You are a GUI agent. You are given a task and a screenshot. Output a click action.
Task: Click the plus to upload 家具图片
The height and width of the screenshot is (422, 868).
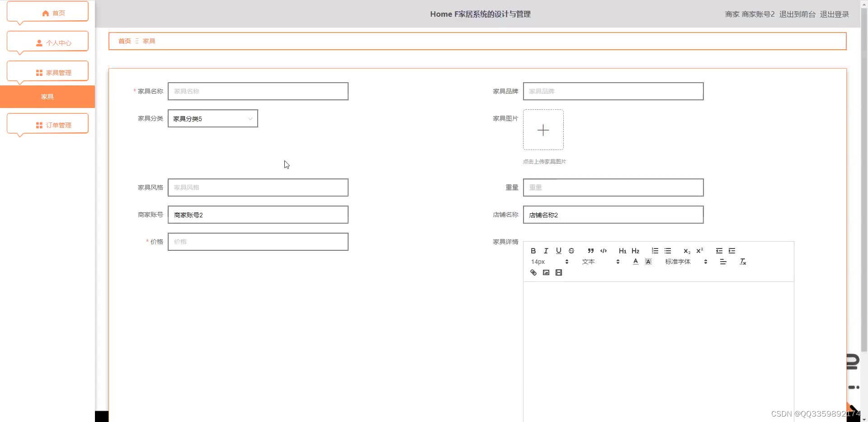tap(543, 130)
